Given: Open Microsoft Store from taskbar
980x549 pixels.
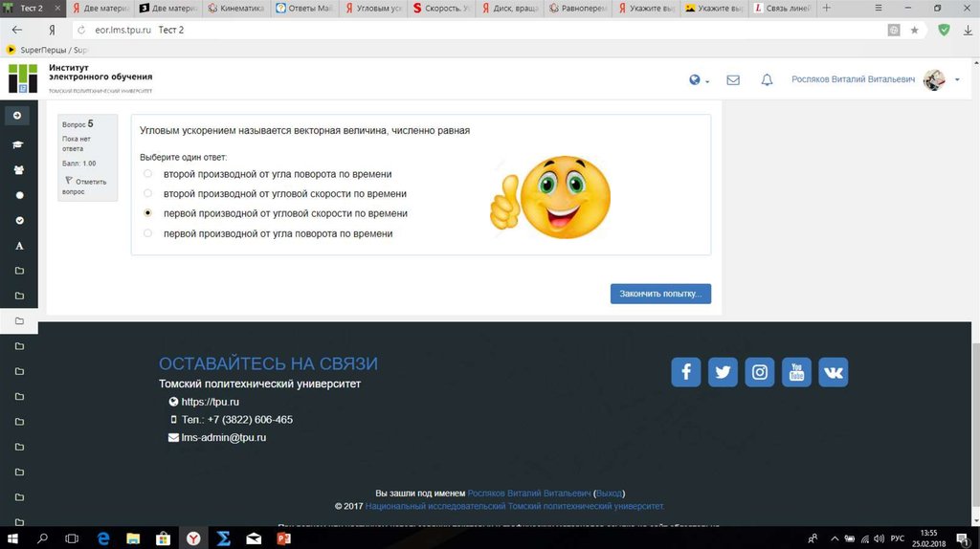Looking at the screenshot, I should [163, 538].
